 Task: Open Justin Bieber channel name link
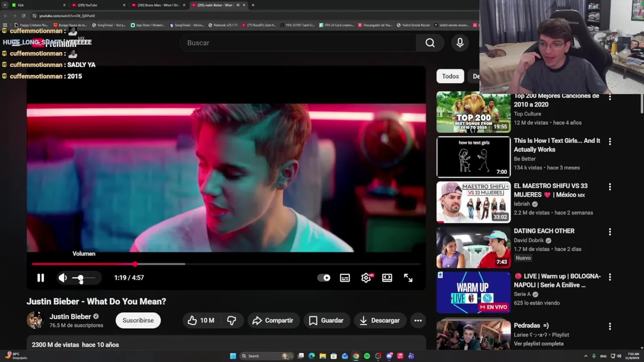click(70, 316)
